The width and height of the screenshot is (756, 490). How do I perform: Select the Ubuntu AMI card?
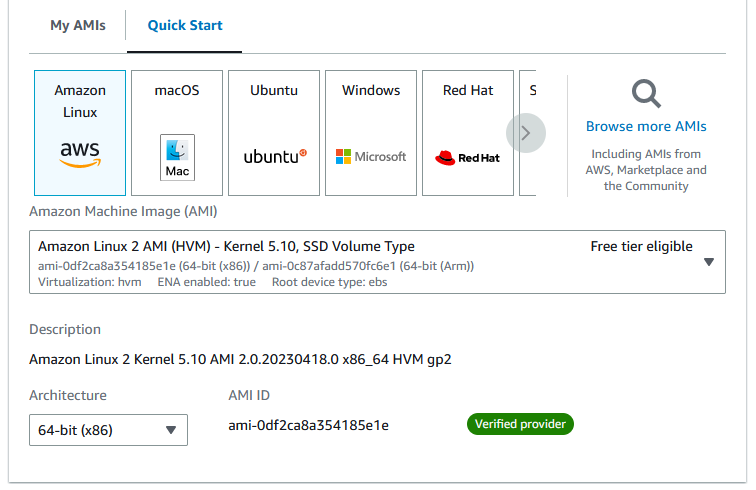click(x=274, y=133)
